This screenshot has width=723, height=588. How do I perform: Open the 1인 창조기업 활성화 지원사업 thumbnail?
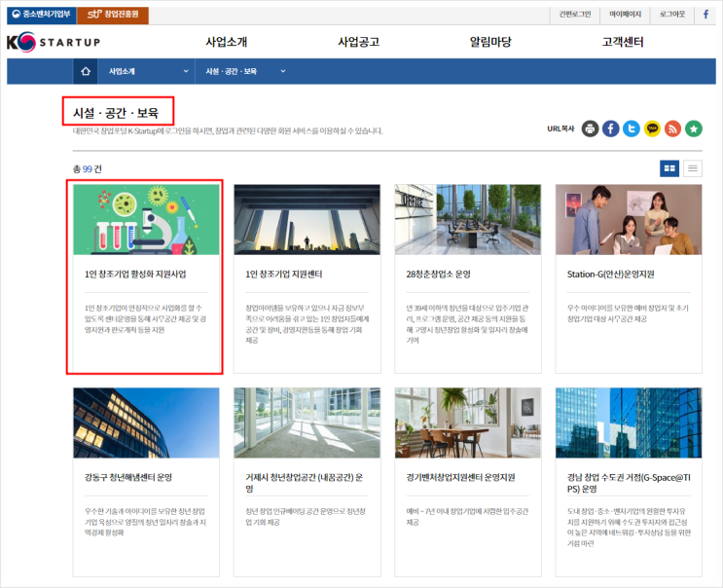[146, 219]
